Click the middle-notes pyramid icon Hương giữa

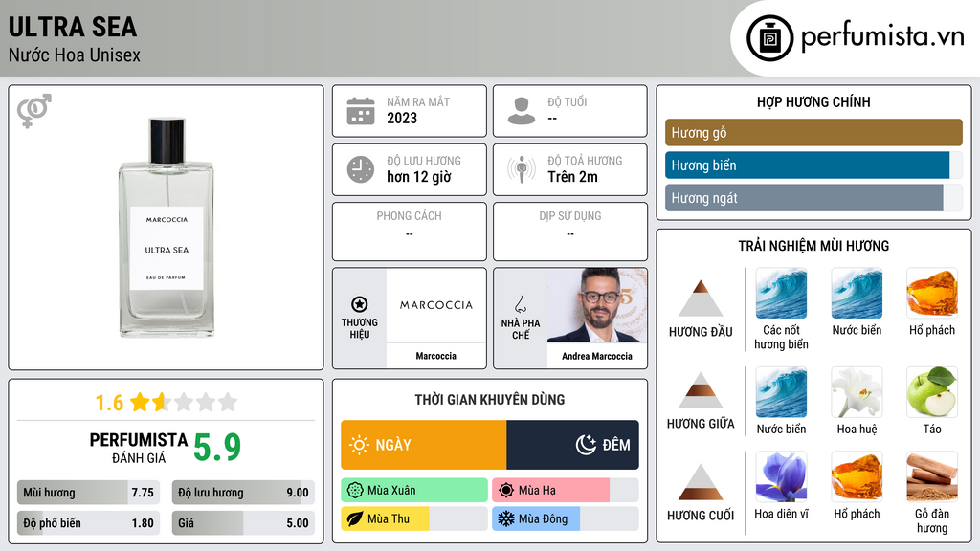coord(701,390)
